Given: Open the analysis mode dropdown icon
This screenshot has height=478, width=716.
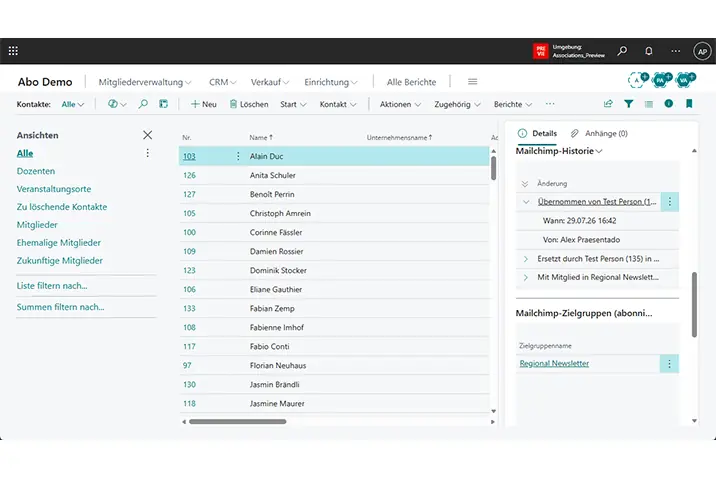Looking at the screenshot, I should 117,104.
